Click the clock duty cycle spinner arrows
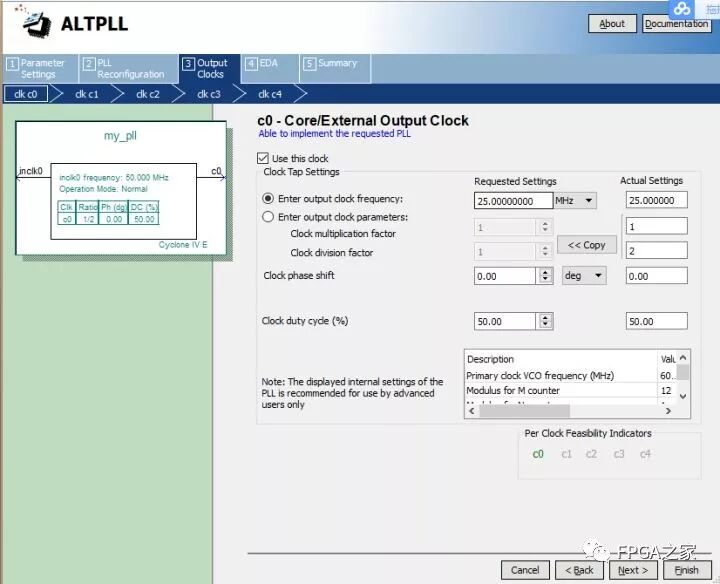 [x=545, y=321]
